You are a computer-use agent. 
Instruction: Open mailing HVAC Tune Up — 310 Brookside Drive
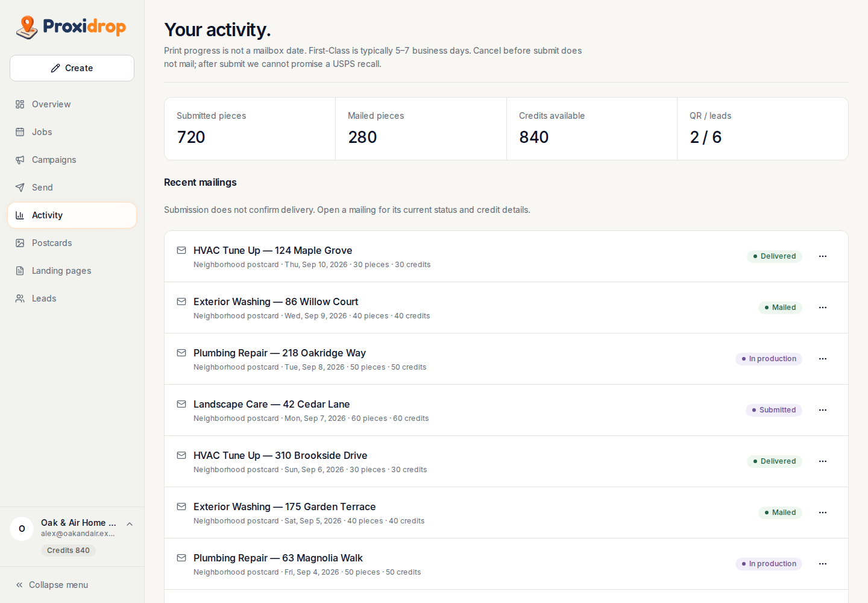click(x=506, y=461)
